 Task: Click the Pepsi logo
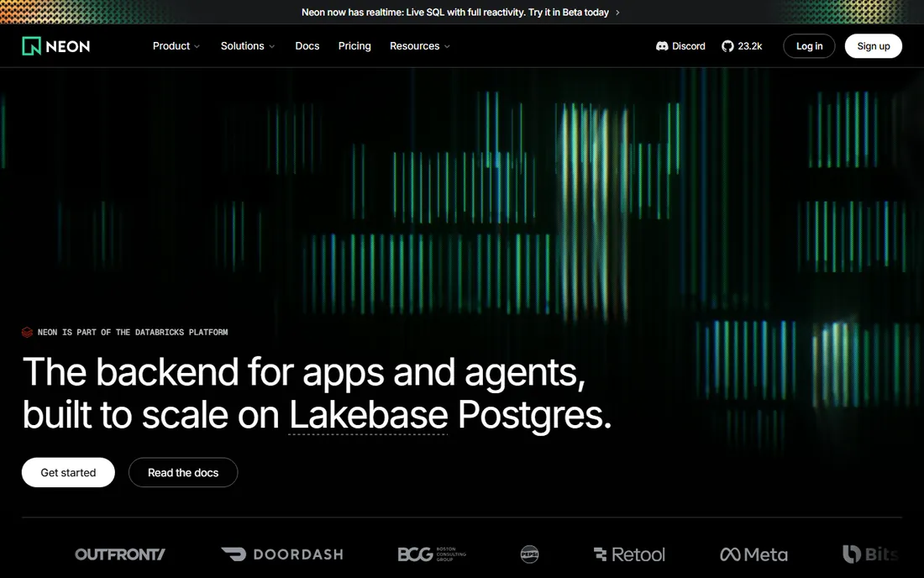[x=529, y=554]
